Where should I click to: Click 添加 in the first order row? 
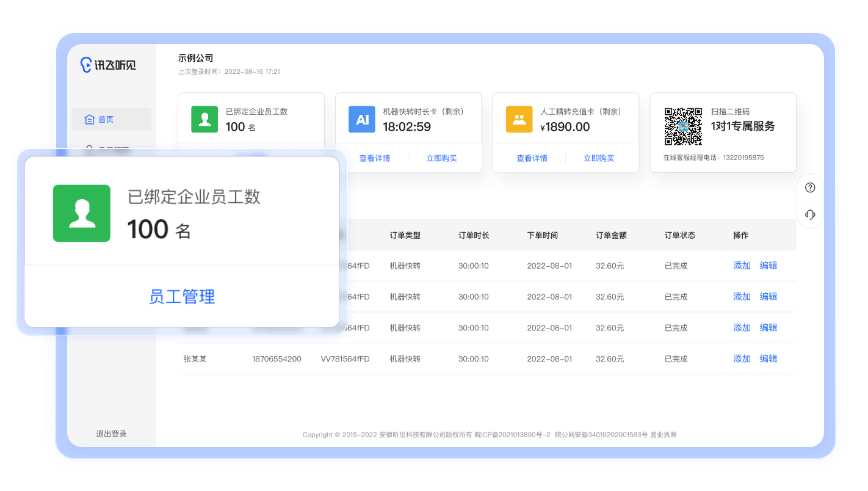click(x=742, y=266)
